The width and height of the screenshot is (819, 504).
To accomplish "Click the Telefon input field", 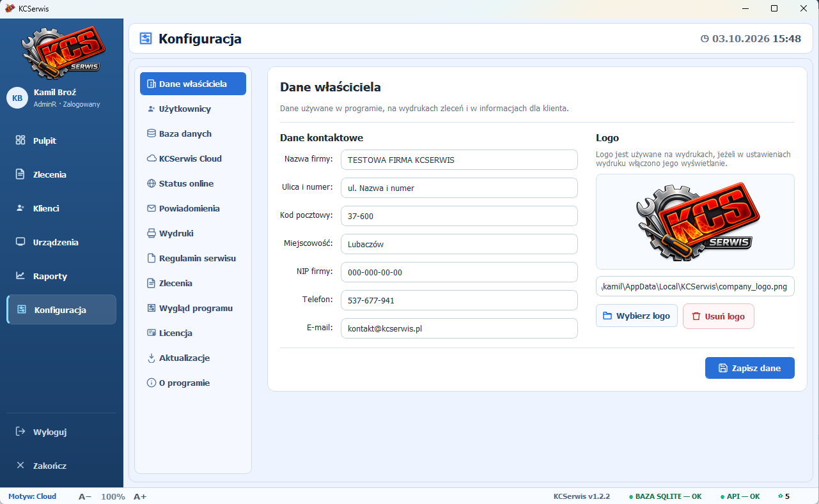I will click(459, 300).
